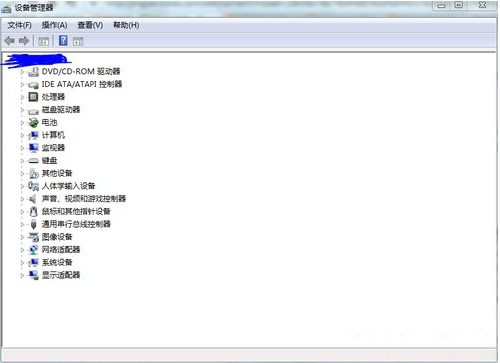Select the 磁盘驱动器 label
The height and width of the screenshot is (363, 500).
pyautogui.click(x=61, y=110)
